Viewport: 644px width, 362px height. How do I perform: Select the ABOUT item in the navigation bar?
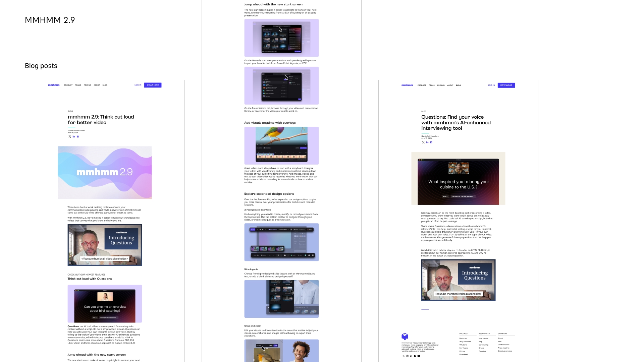(450, 85)
